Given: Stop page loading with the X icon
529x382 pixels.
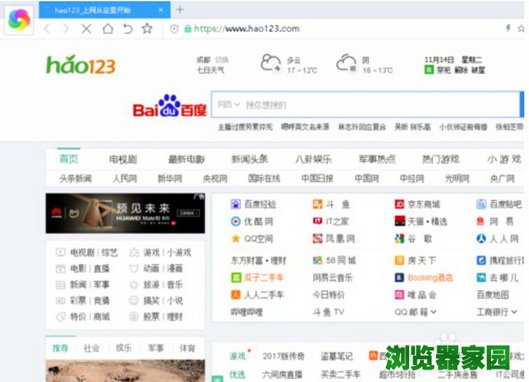Looking at the screenshot, I should pos(86,29).
